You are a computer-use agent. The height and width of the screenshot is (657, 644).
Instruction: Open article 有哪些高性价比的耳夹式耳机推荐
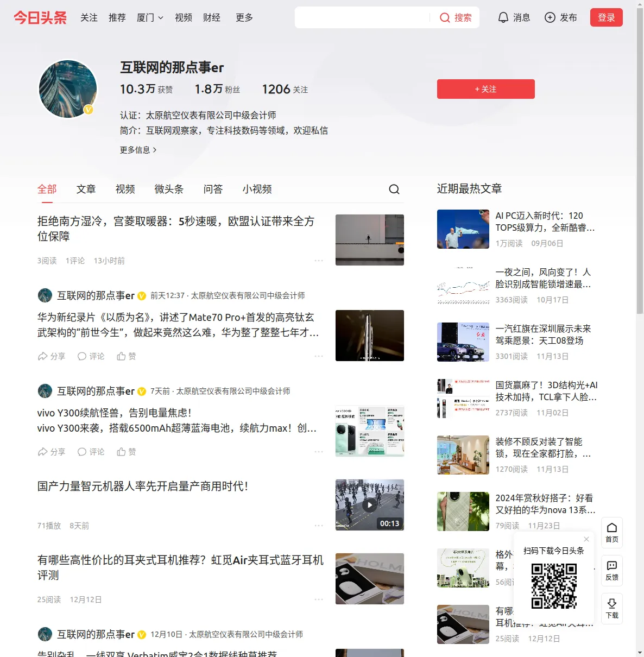pos(180,567)
